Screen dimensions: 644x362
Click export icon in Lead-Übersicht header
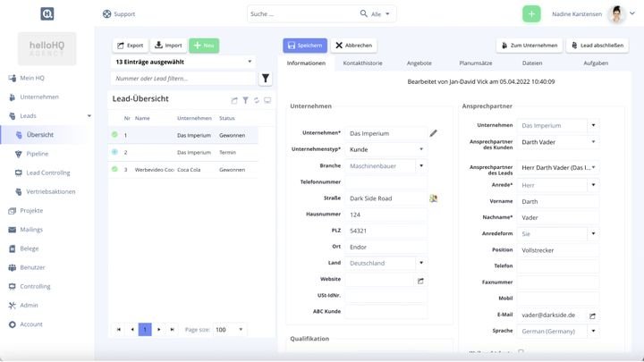point(234,100)
